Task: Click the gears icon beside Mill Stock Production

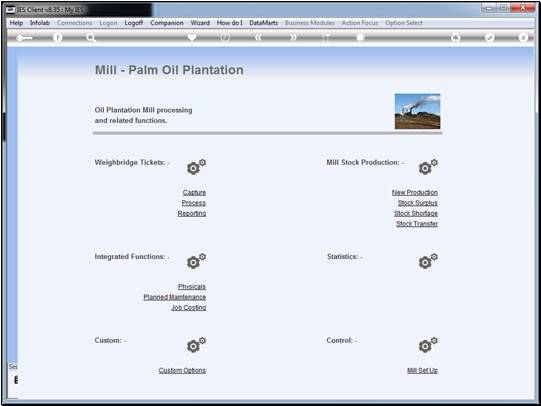Action: coord(428,167)
